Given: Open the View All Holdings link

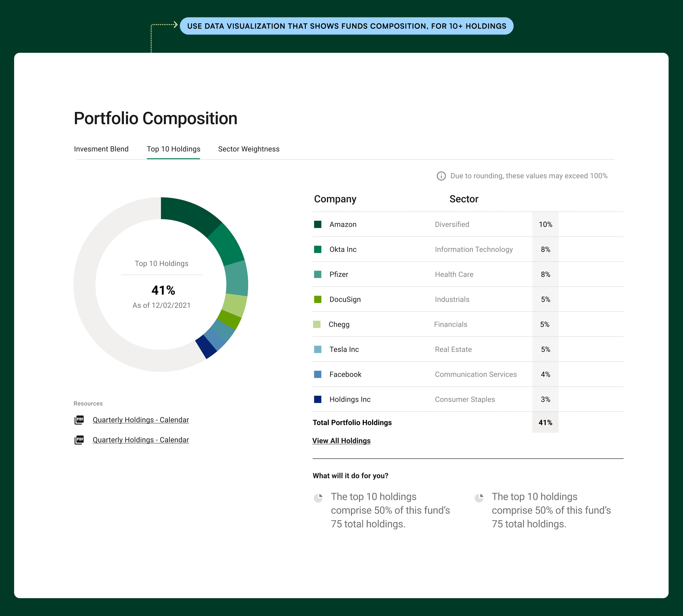Looking at the screenshot, I should coord(341,441).
